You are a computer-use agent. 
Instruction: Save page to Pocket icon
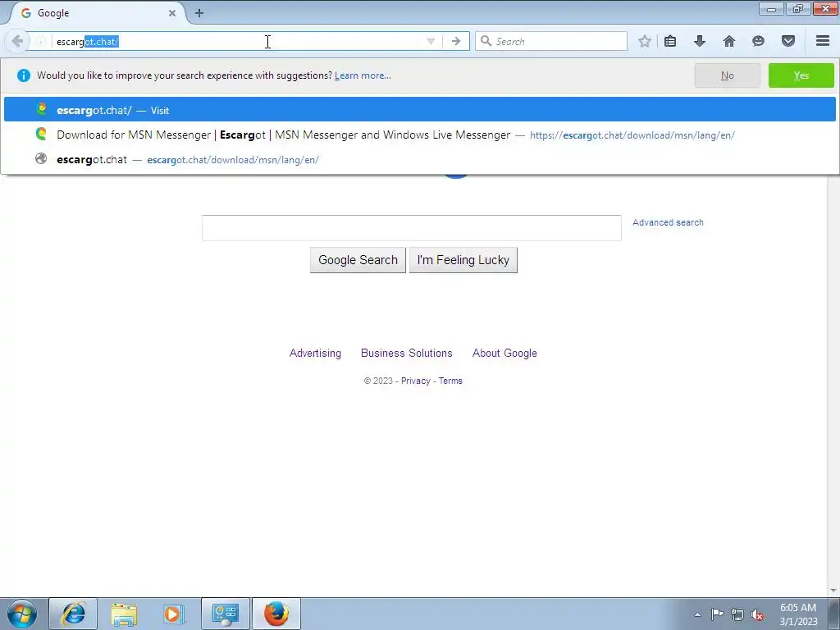point(788,41)
